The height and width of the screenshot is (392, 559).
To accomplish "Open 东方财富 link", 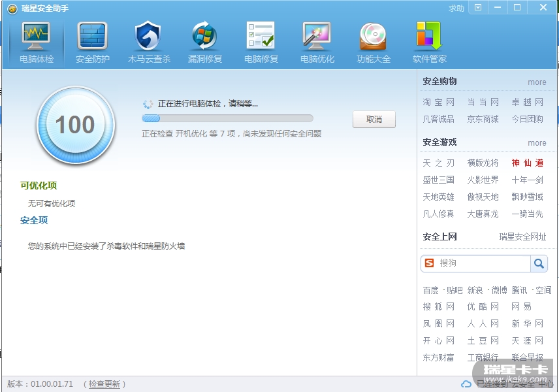I will (438, 357).
